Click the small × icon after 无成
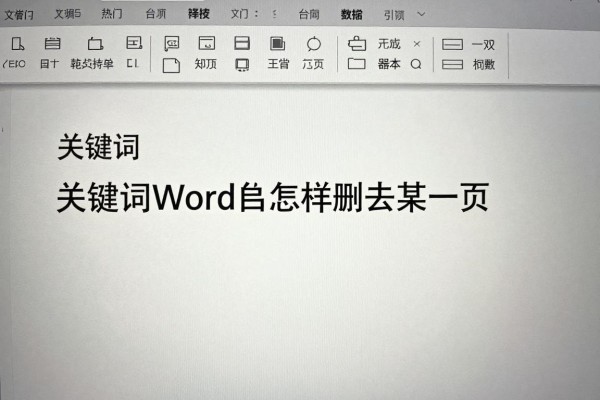600x400 pixels. tap(417, 44)
